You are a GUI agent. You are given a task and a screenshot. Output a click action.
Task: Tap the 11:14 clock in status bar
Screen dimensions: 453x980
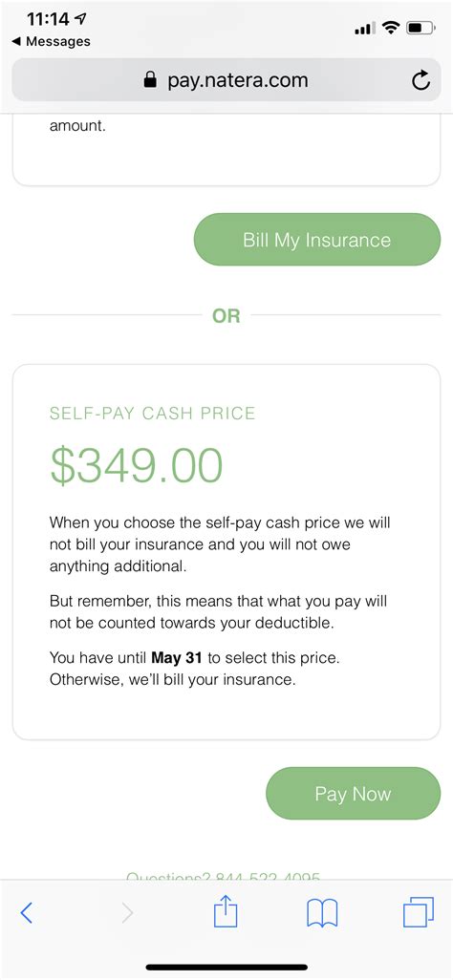tap(48, 19)
